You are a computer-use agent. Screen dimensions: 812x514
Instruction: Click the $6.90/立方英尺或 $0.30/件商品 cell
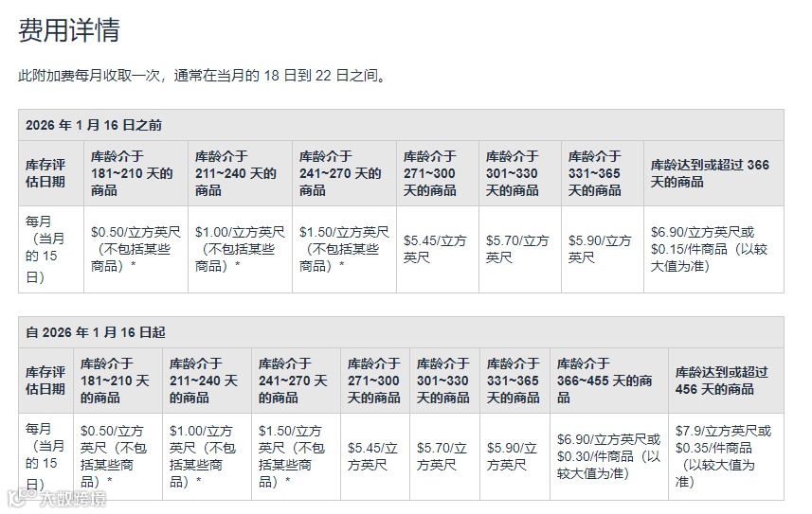pos(609,456)
